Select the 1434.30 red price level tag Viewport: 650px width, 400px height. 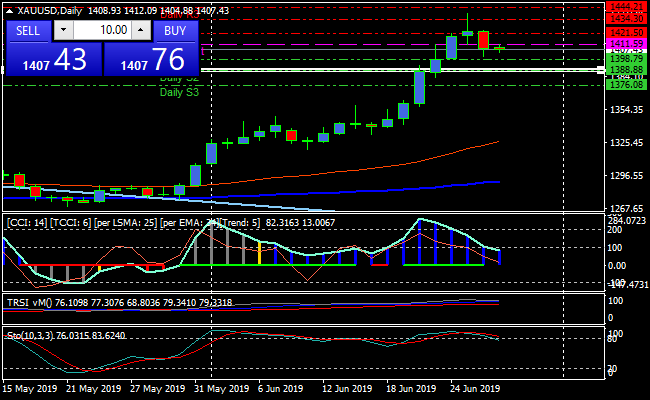pyautogui.click(x=625, y=18)
